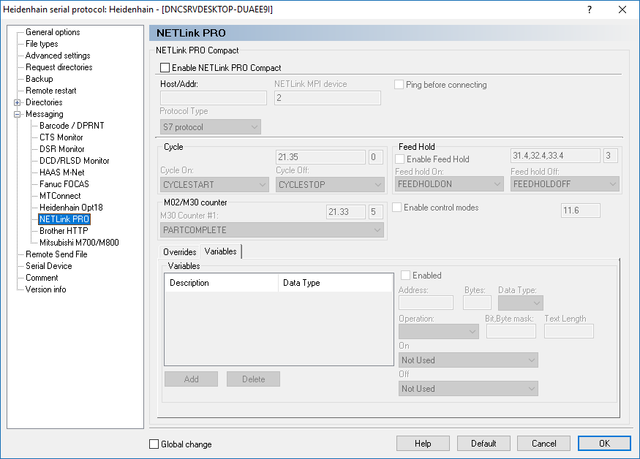Image resolution: width=640 pixels, height=459 pixels.
Task: Click the Feed Hold address field 31.4,32.4,33.4
Action: pos(556,155)
